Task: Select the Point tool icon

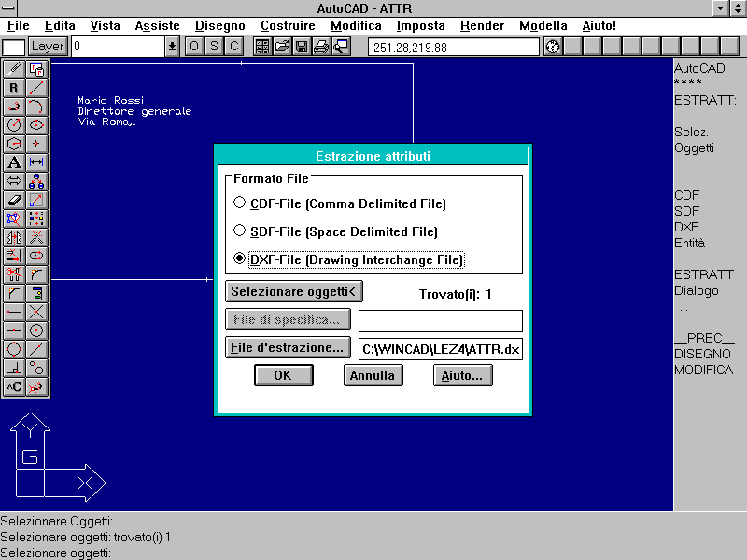Action: 36,144
